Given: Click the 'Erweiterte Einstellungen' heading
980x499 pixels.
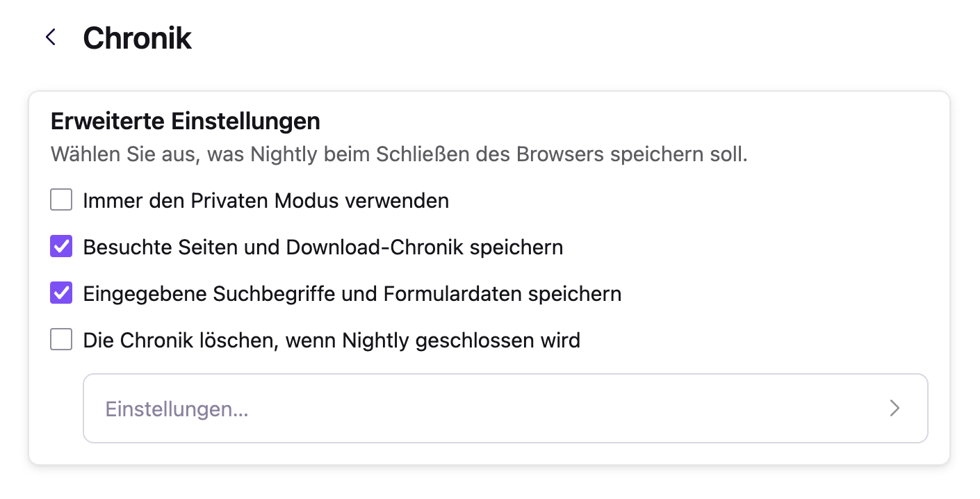Looking at the screenshot, I should pyautogui.click(x=186, y=121).
